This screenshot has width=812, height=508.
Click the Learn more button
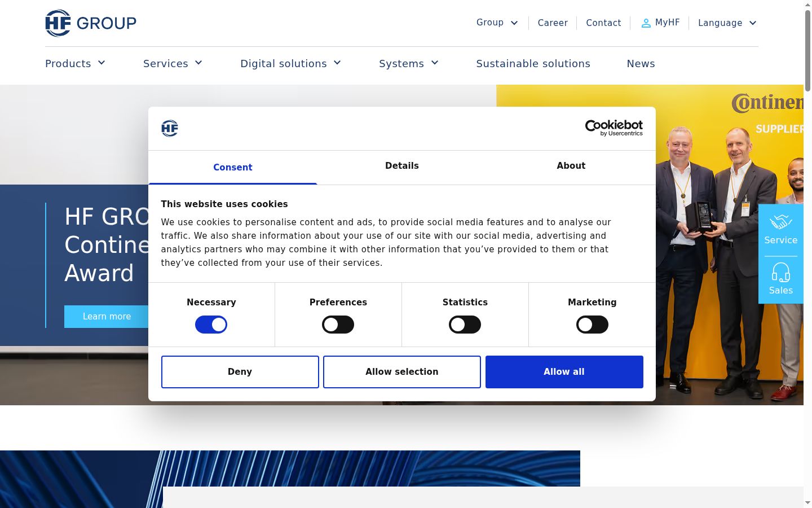(107, 317)
